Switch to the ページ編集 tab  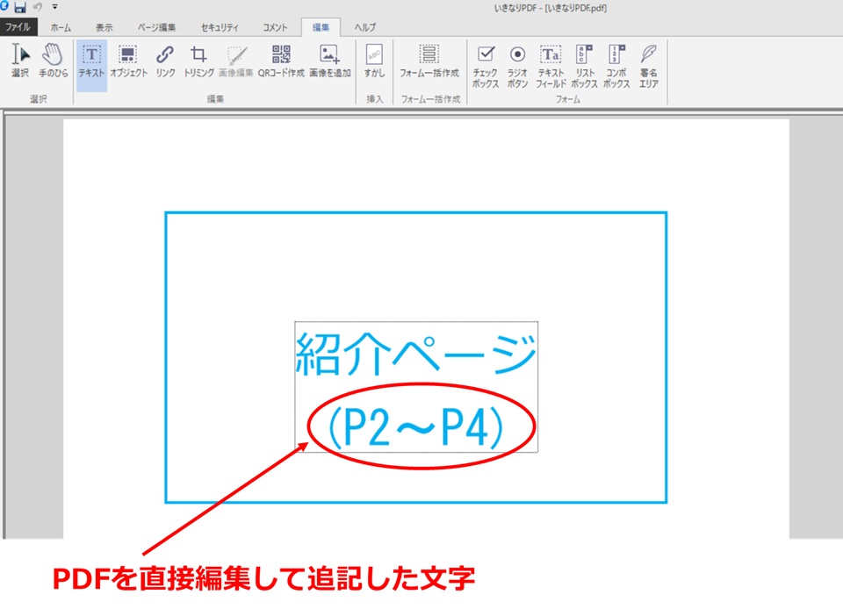coord(156,27)
